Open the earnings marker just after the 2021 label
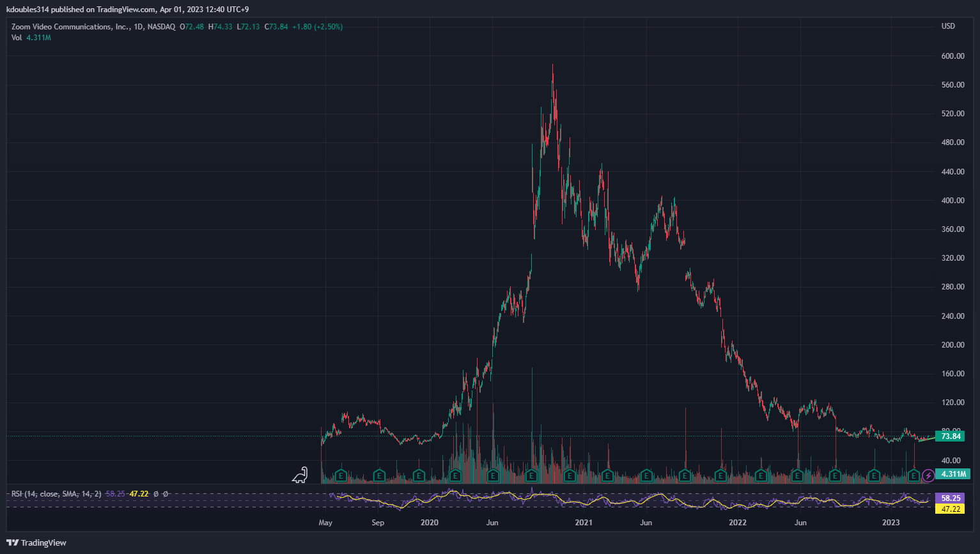Image resolution: width=980 pixels, height=554 pixels. click(x=607, y=475)
